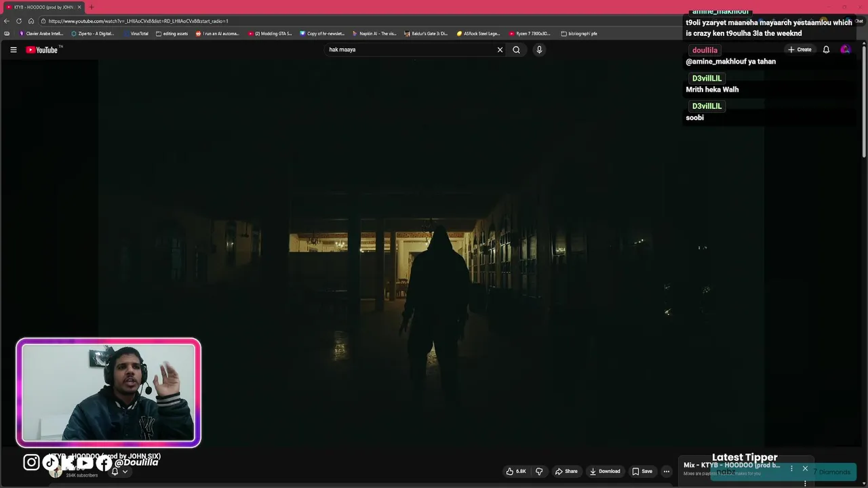Open the YouTube notifications bell

[x=826, y=49]
